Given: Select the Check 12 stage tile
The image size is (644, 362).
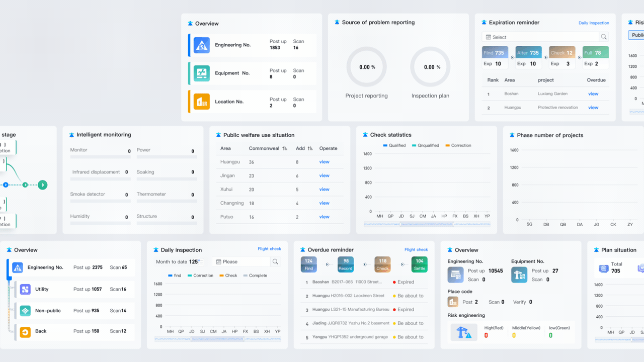Looking at the screenshot, I should (562, 57).
